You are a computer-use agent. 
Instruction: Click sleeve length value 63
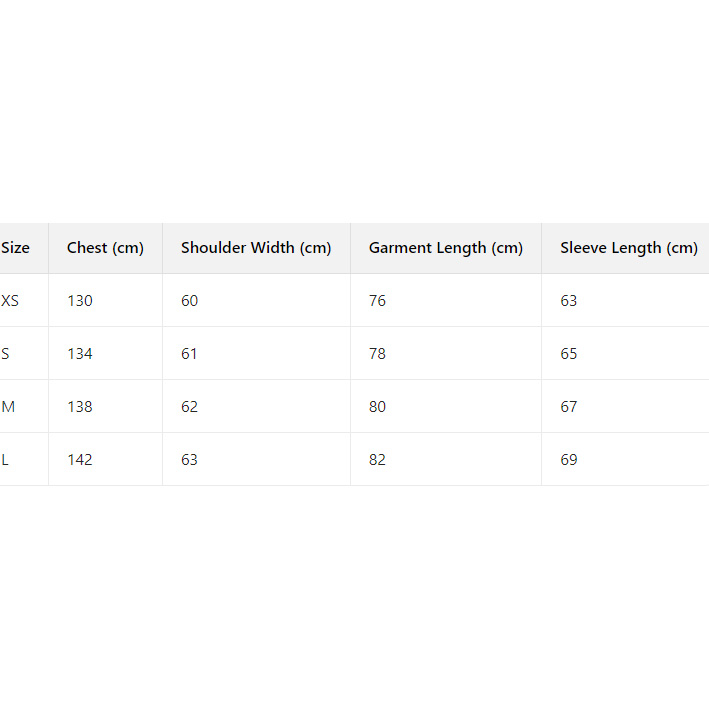(x=569, y=301)
